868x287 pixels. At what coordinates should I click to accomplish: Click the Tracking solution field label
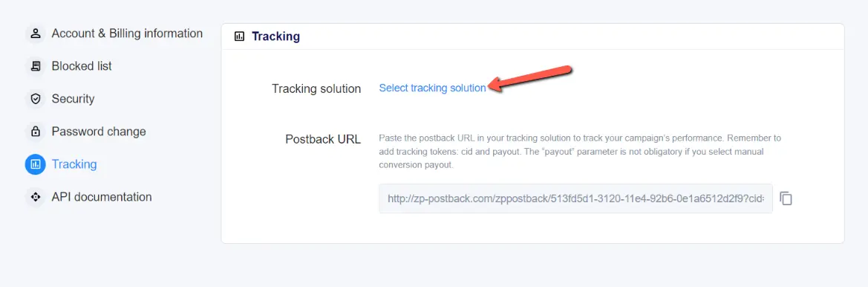[316, 88]
